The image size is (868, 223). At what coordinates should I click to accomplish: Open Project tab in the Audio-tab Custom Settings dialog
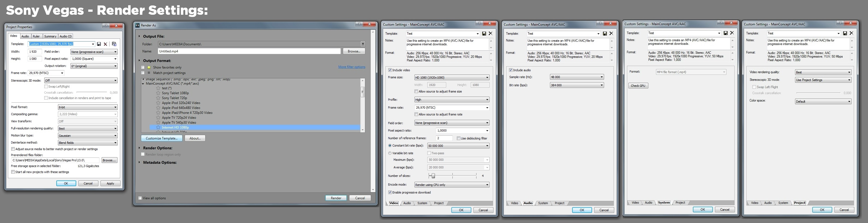(x=559, y=203)
